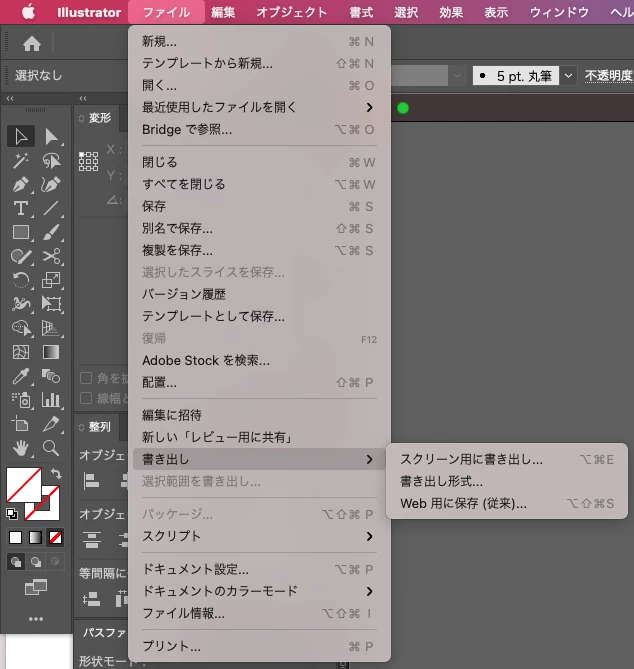Toggle the scale strokes checkbox
The width and height of the screenshot is (634, 669).
pyautogui.click(x=86, y=398)
